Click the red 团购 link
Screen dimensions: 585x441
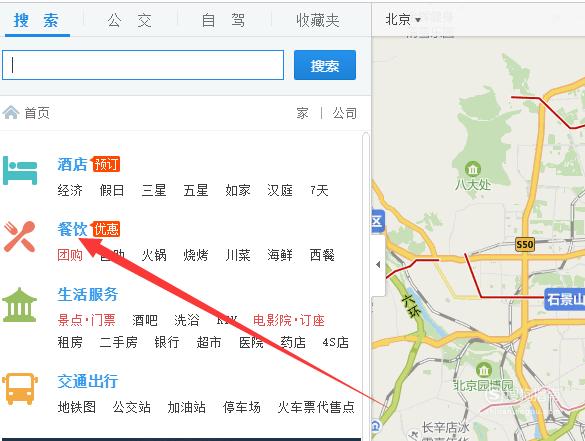(x=70, y=255)
